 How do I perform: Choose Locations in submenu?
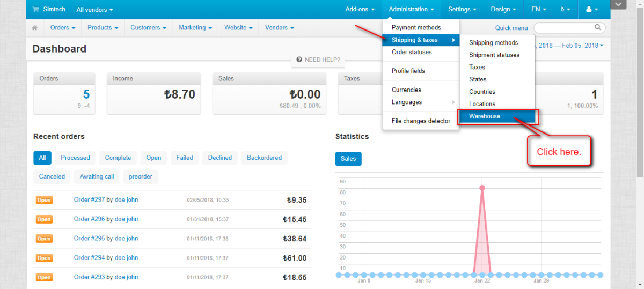497,104
